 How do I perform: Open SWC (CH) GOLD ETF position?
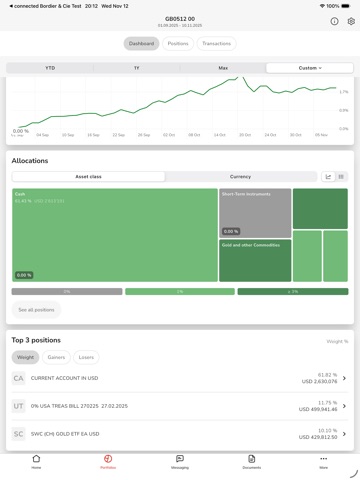[x=180, y=434]
